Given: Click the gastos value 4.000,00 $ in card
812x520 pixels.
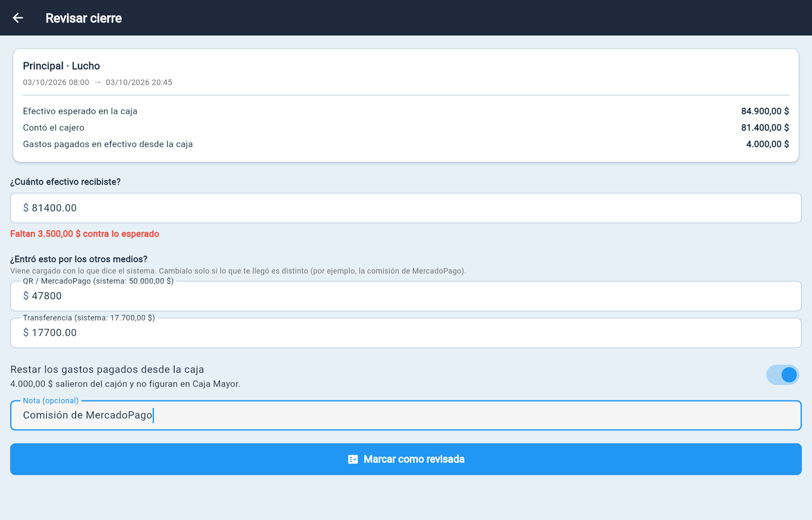Looking at the screenshot, I should point(767,144).
